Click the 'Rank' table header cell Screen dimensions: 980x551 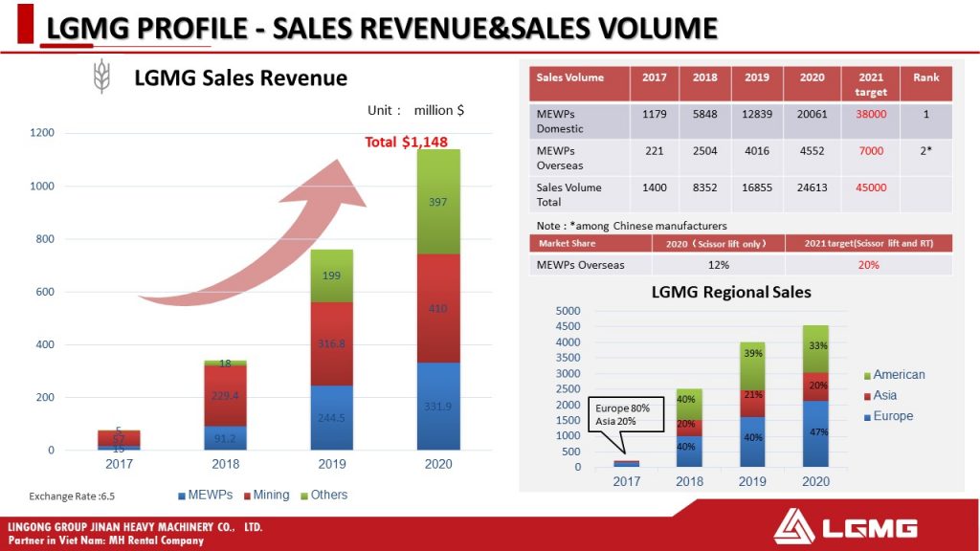[926, 84]
